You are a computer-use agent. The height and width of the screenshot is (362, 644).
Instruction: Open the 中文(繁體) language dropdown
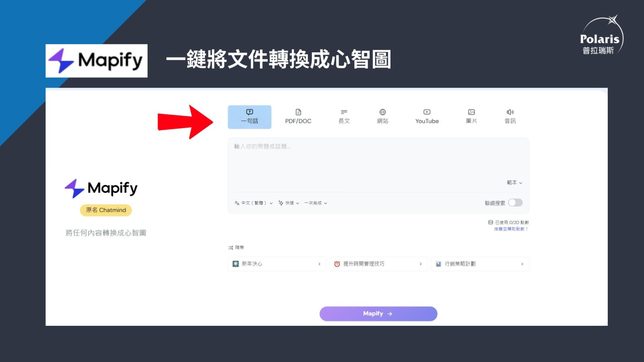254,203
